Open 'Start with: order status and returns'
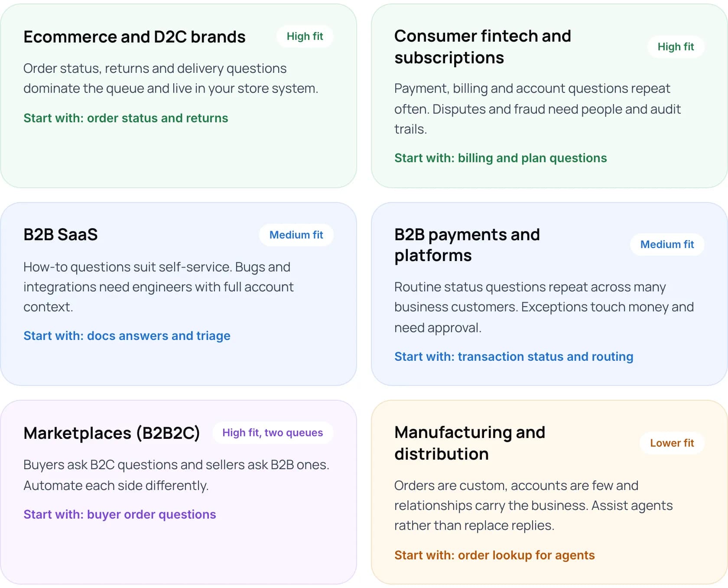This screenshot has width=728, height=588. [x=126, y=118]
